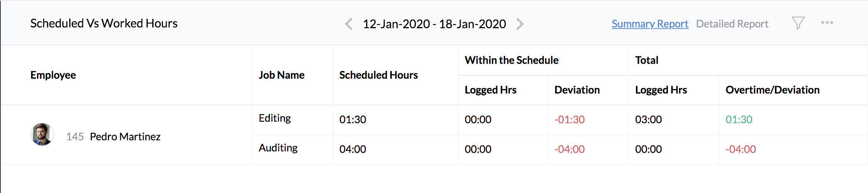The height and width of the screenshot is (193, 868).
Task: Select the employee name Pedro Martinez
Action: tap(125, 137)
